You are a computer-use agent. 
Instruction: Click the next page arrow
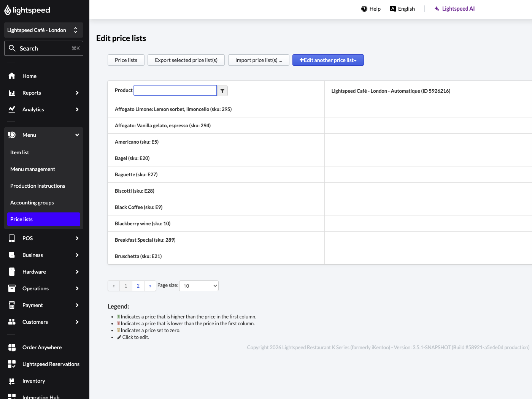(150, 286)
